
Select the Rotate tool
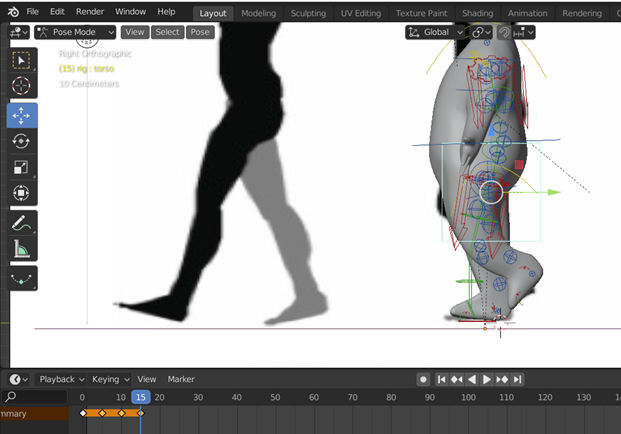click(x=21, y=141)
